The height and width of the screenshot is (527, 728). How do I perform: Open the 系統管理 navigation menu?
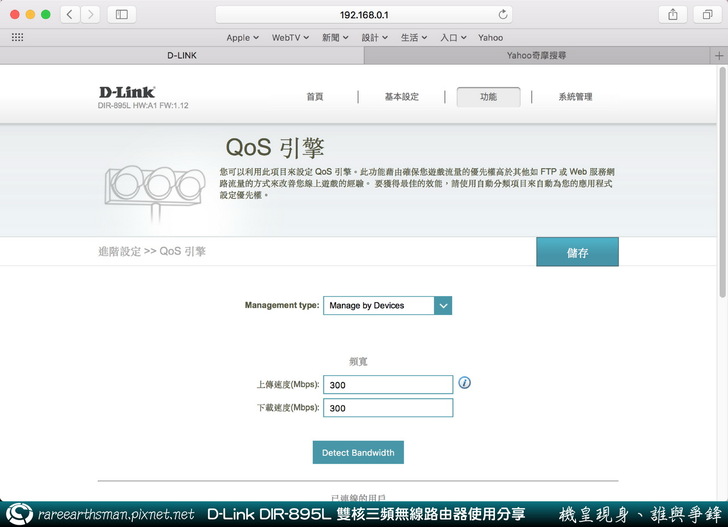click(575, 97)
